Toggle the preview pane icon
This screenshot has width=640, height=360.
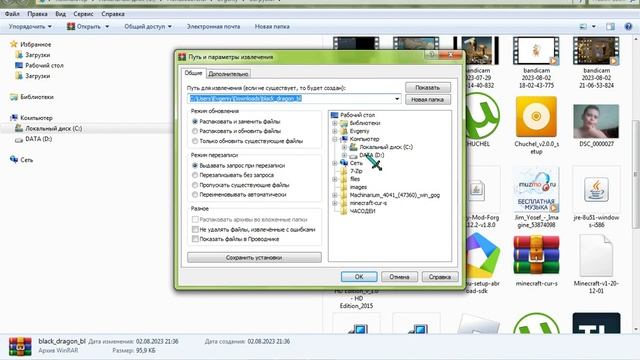[x=610, y=27]
